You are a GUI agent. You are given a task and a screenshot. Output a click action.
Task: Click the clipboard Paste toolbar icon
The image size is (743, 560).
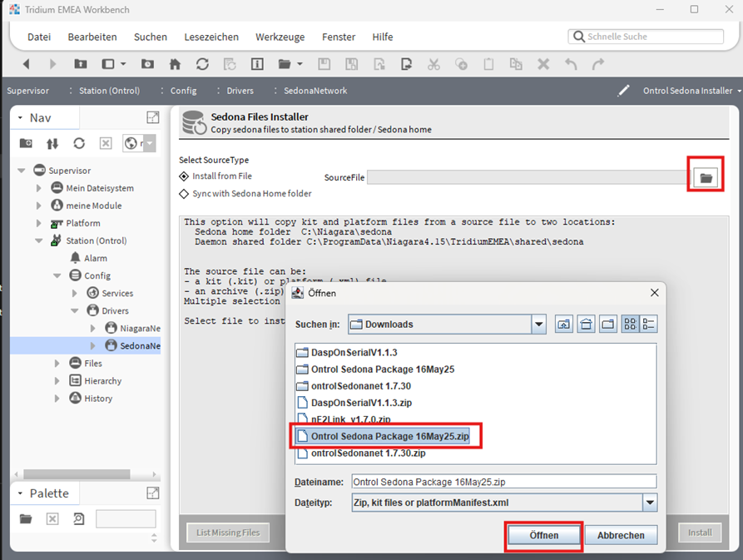[x=488, y=64]
